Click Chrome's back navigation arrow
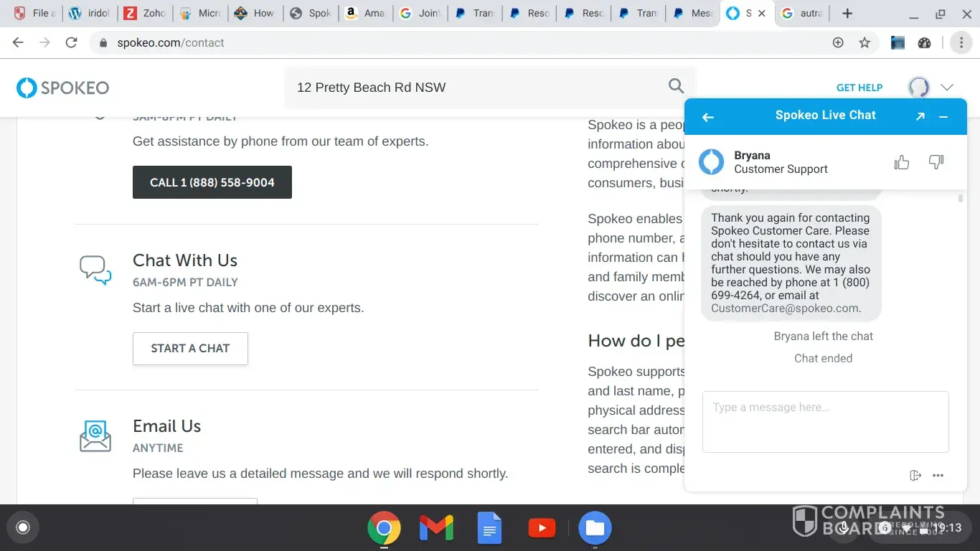 point(19,42)
